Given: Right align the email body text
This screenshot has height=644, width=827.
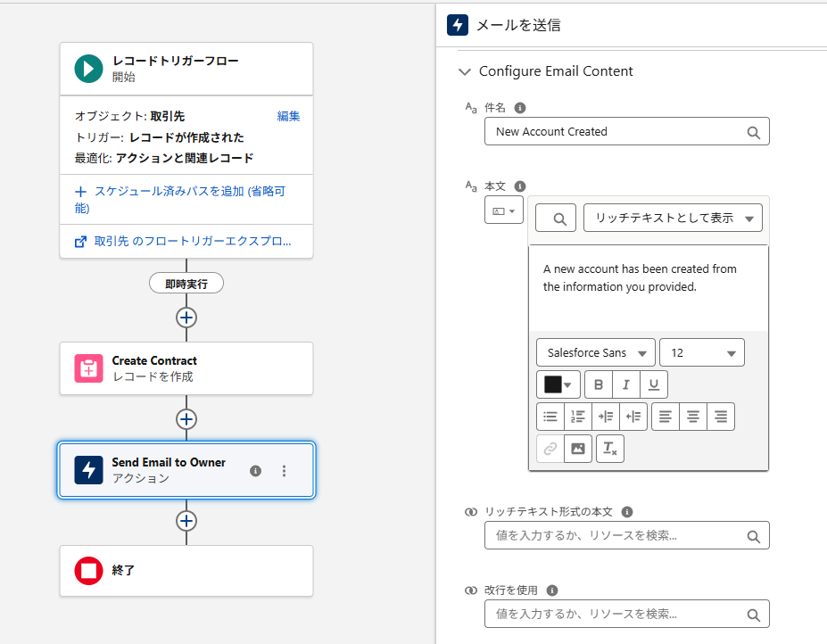Looking at the screenshot, I should click(720, 417).
